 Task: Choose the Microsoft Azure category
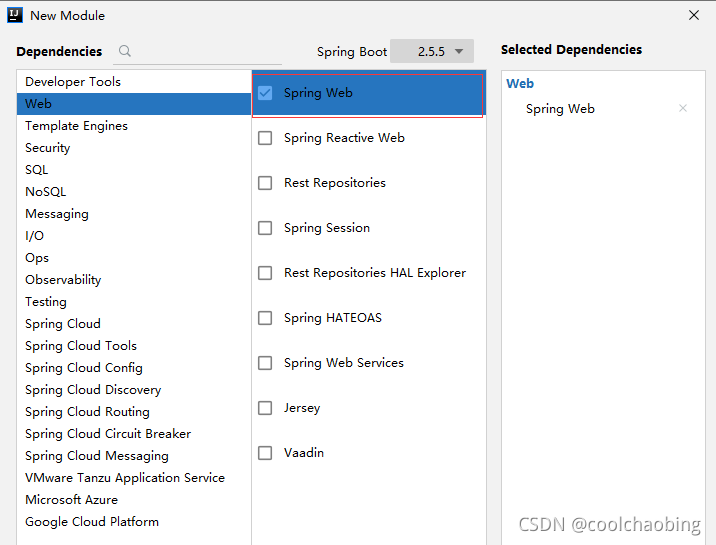click(x=134, y=500)
